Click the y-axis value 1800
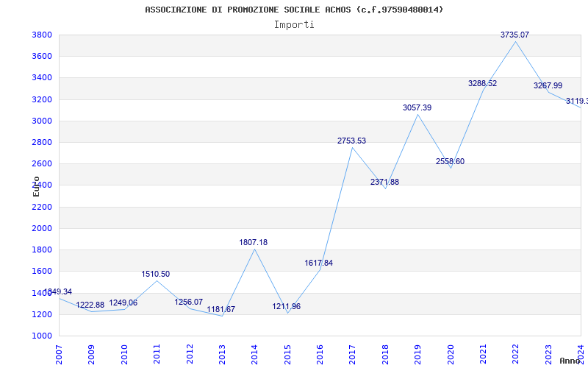 click(42, 250)
